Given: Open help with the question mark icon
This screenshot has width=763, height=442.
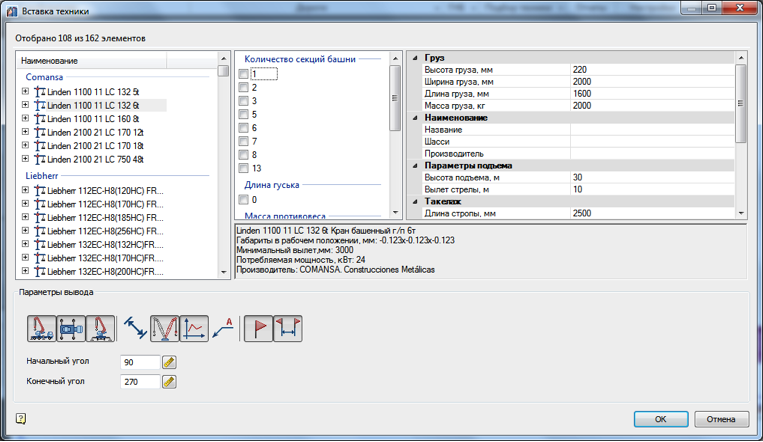Looking at the screenshot, I should (x=20, y=419).
